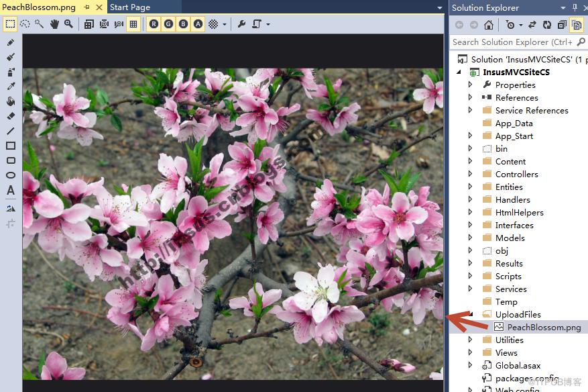Select PeachBlossom.png in Solution Explorer
This screenshot has width=588, height=392.
click(x=544, y=327)
